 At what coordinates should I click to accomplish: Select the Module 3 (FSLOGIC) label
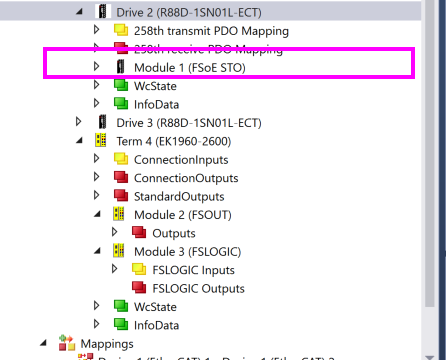click(187, 252)
